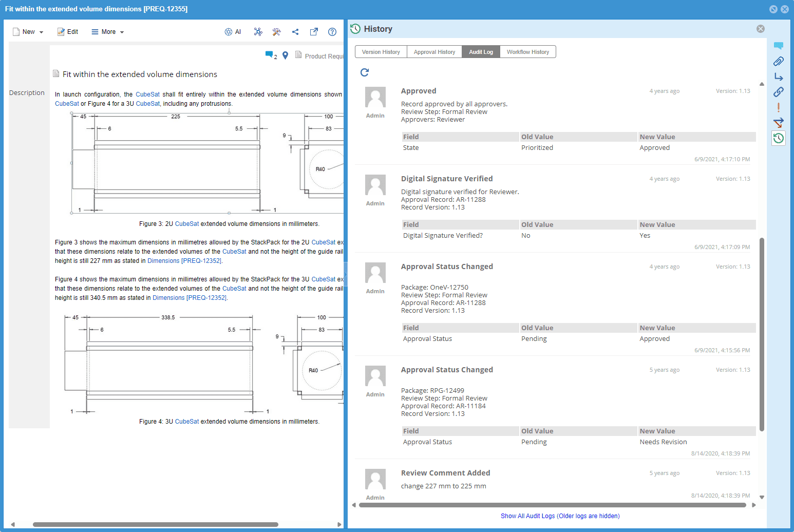Switch to the Version History tab

[x=381, y=52]
